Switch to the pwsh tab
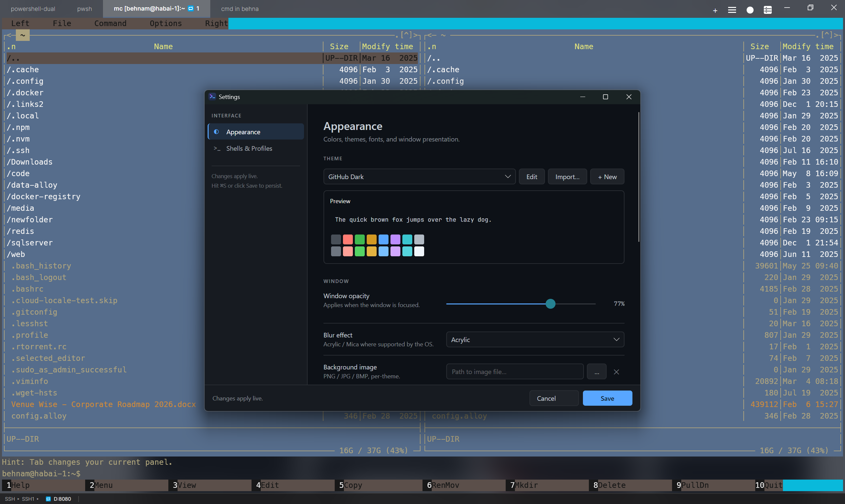The height and width of the screenshot is (504, 845). point(84,9)
